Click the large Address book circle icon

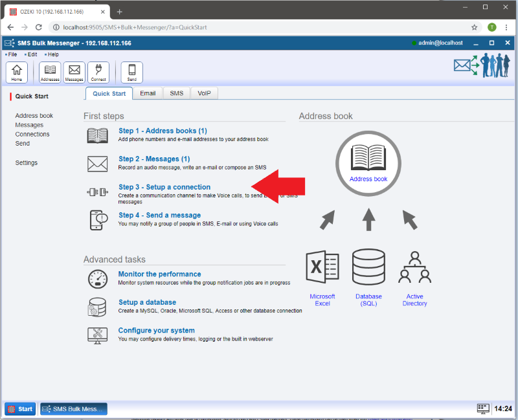point(368,163)
